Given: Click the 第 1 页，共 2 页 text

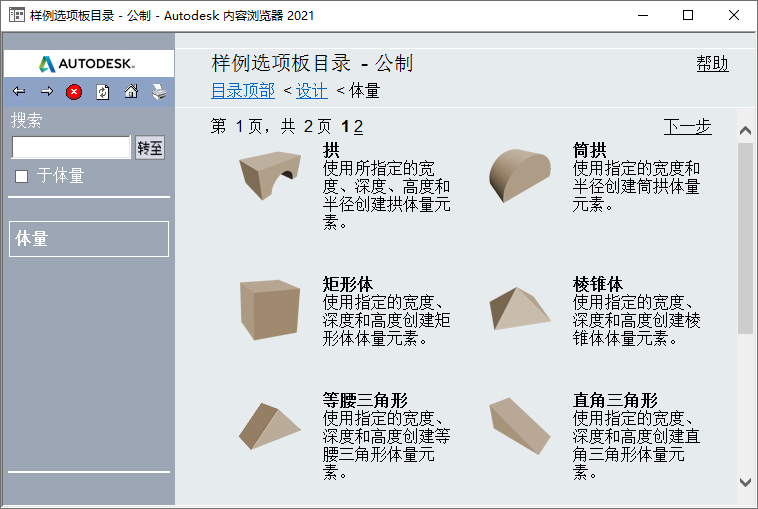Looking at the screenshot, I should (271, 127).
